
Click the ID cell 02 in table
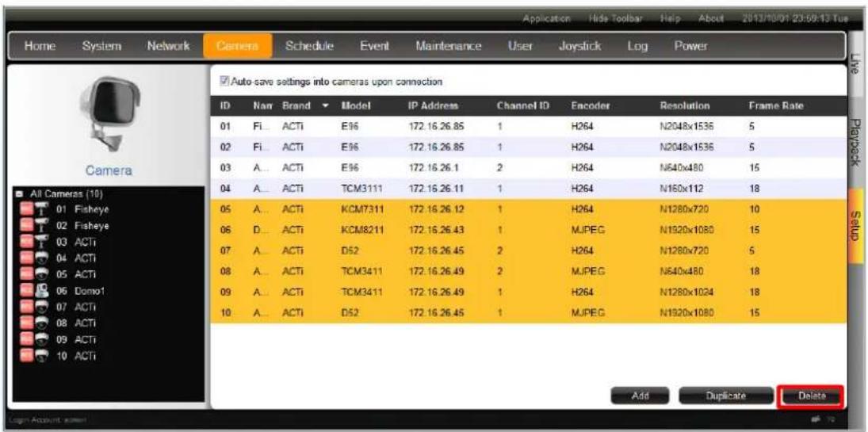(x=225, y=148)
